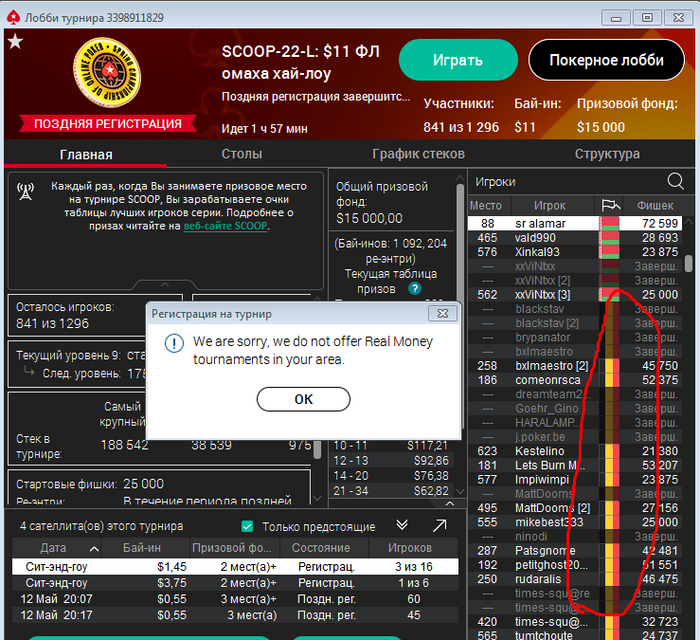The height and width of the screenshot is (640, 700).
Task: Click the PokerStars spade icon in title bar
Action: pos(13,17)
